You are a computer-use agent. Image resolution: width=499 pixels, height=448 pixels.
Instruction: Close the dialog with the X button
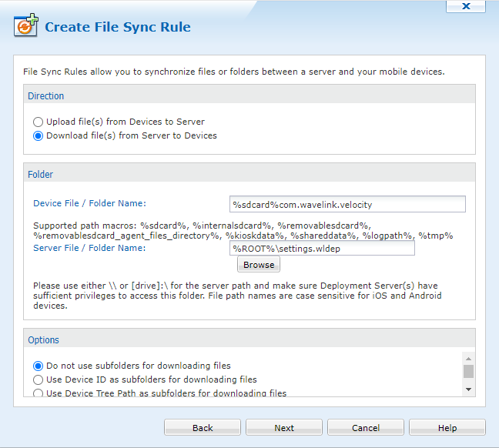(x=466, y=6)
